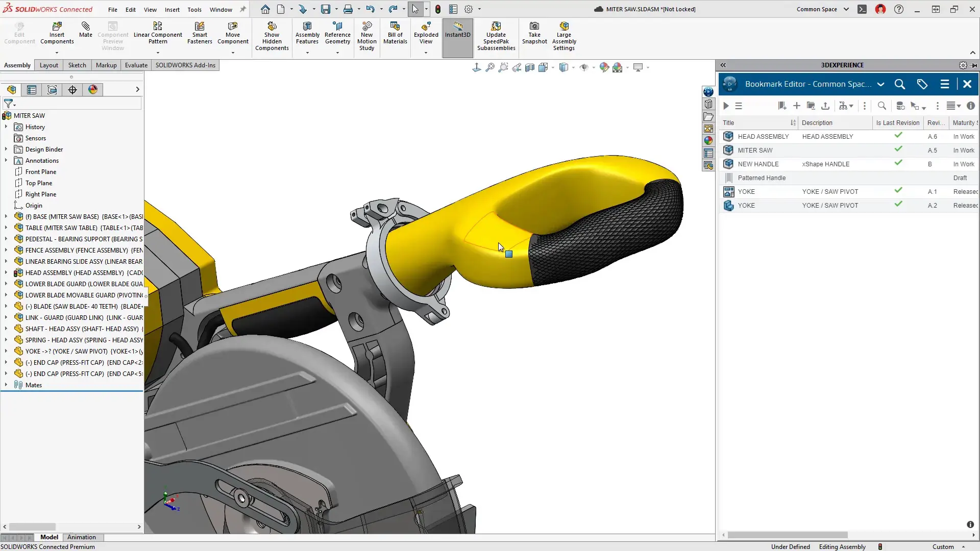Open Bookmark Editor title dropdown chevron
Screen dimensions: 980x551
point(881,84)
